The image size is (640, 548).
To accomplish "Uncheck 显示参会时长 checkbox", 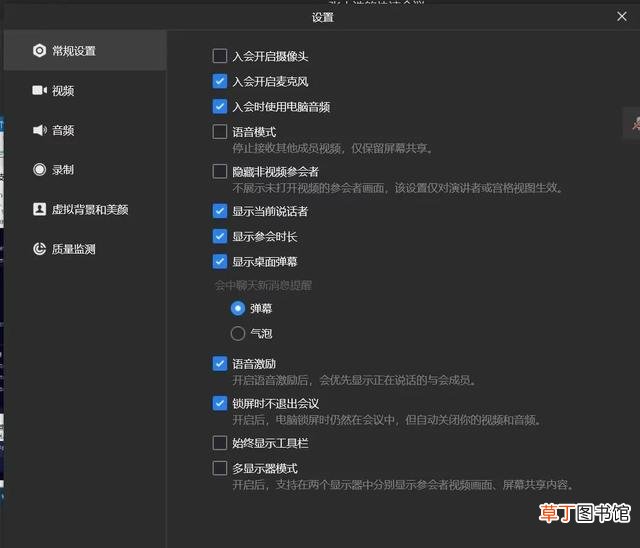I will point(220,236).
